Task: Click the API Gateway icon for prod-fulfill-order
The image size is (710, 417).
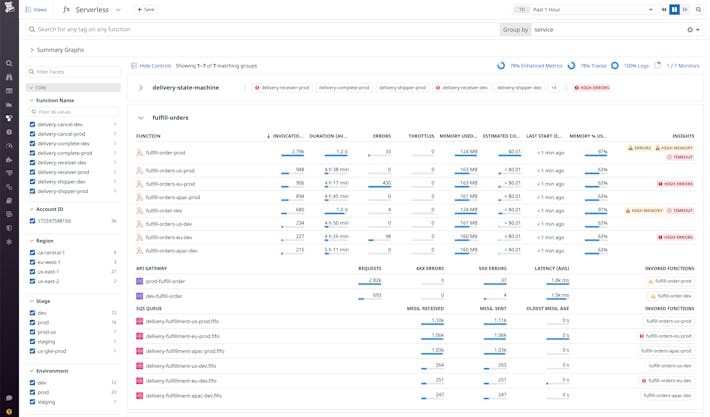Action: click(x=140, y=281)
